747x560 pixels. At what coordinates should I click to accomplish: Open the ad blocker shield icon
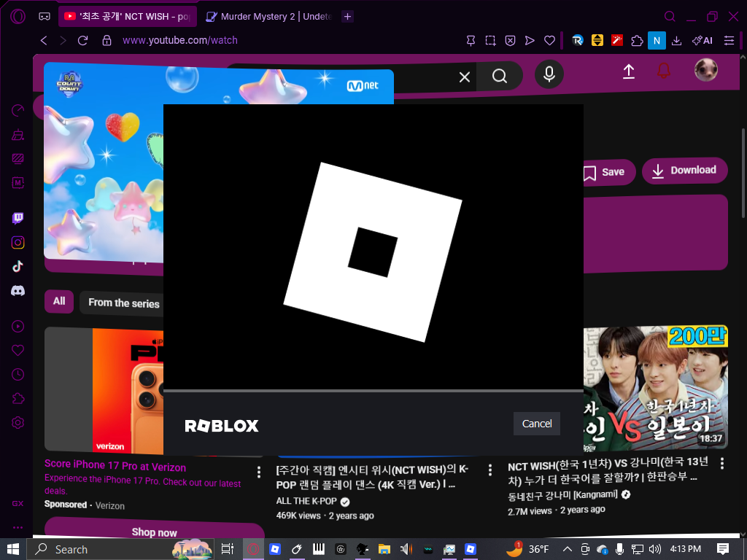point(510,41)
